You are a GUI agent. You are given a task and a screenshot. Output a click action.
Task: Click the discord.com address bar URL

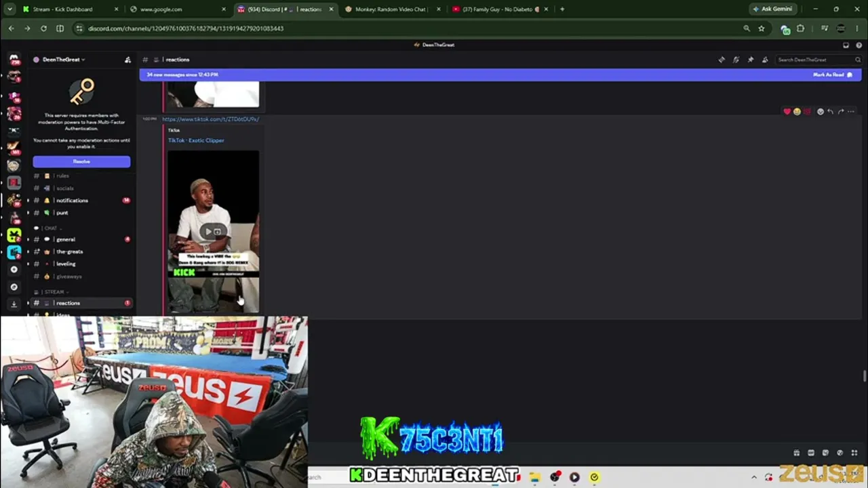tap(186, 28)
